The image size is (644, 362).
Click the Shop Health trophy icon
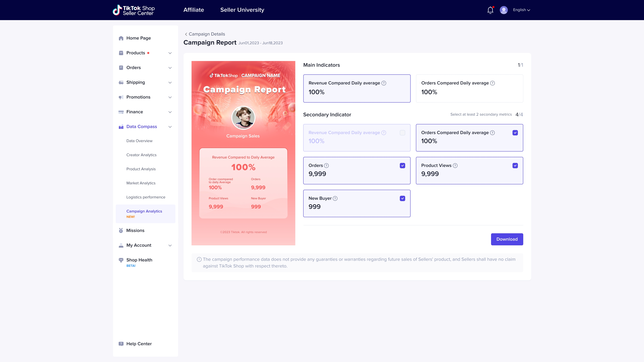pos(121,260)
